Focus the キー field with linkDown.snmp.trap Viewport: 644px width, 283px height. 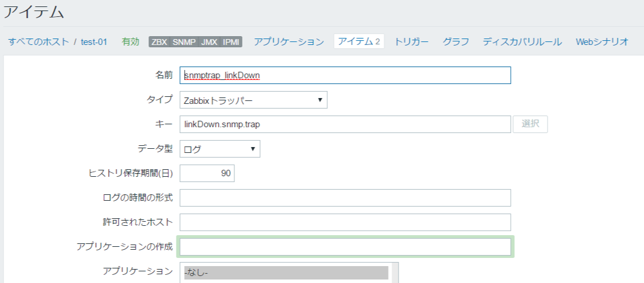(x=345, y=124)
